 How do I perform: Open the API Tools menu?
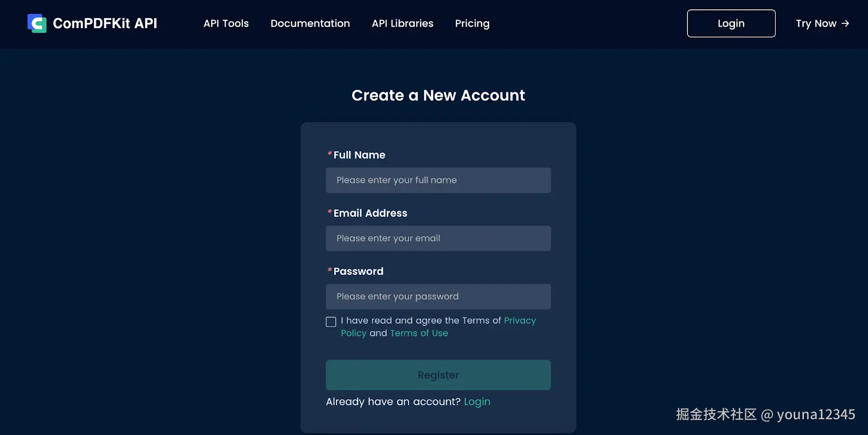[226, 23]
